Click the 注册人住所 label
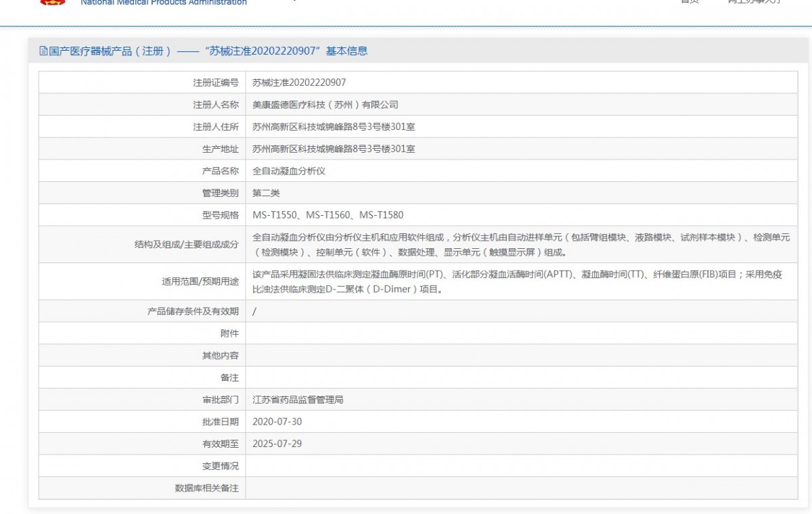This screenshot has width=812, height=514. click(216, 126)
